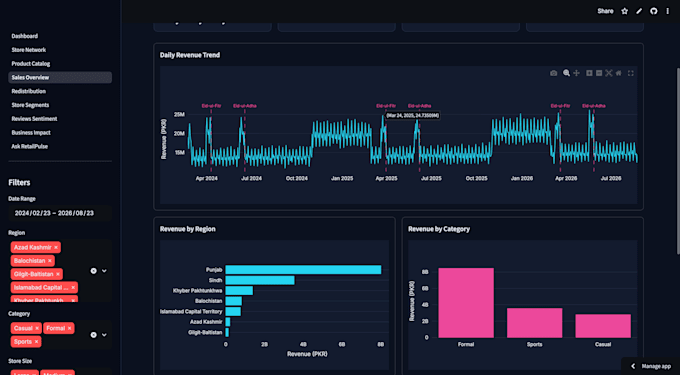Click the Autoscale chart toolbar icon
This screenshot has width=680, height=375.
609,73
